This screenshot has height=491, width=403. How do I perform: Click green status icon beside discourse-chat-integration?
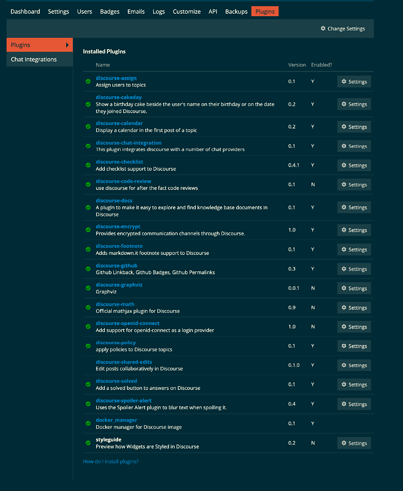[88, 146]
